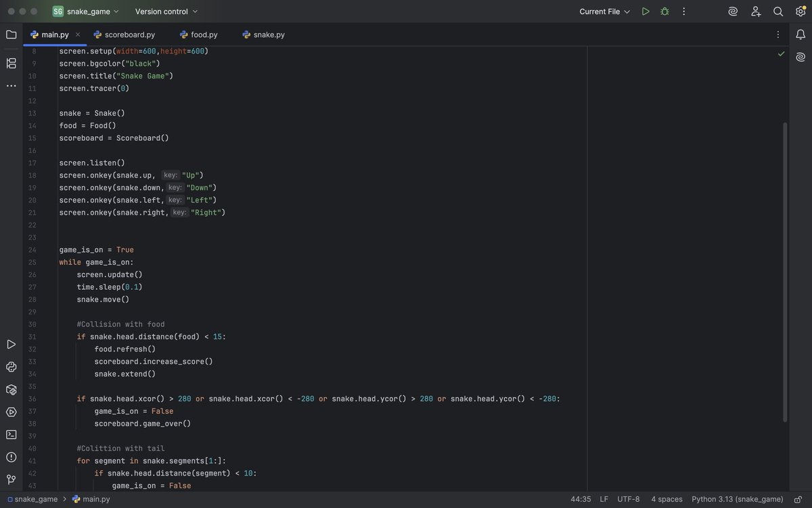Click the text 'screen.tracer(0)'

pos(94,88)
